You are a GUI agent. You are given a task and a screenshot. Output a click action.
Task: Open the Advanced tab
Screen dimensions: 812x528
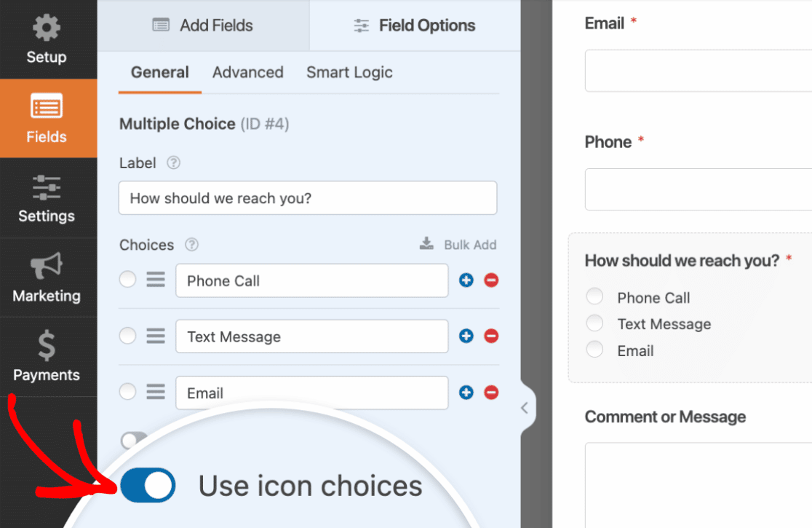(x=247, y=73)
